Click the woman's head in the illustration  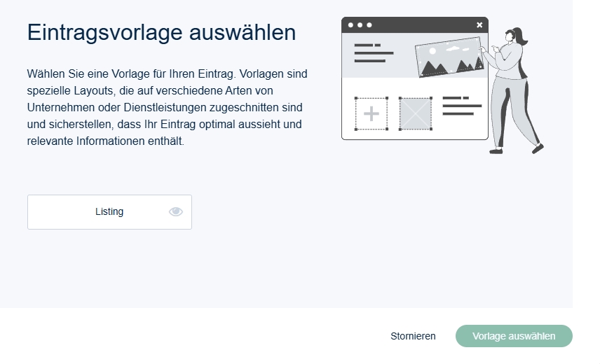click(x=512, y=35)
